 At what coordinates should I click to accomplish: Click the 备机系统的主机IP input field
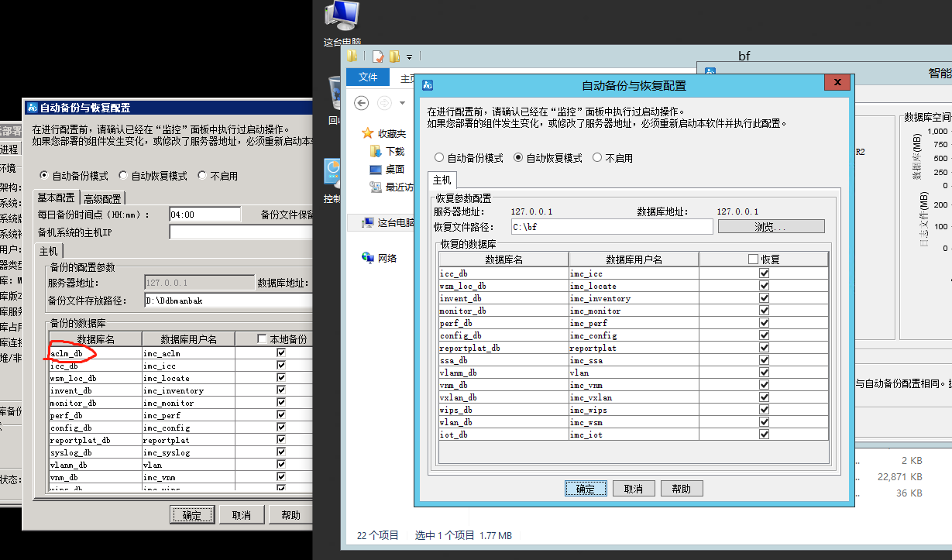[241, 232]
